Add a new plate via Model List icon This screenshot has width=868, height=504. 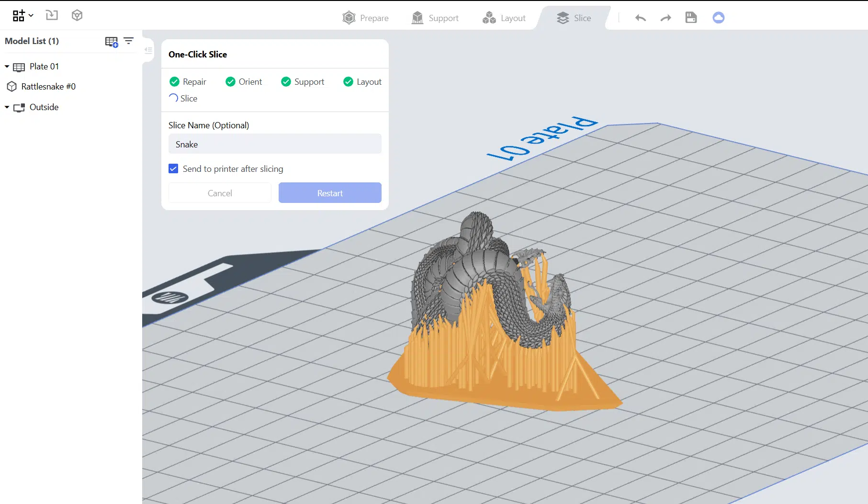tap(111, 42)
